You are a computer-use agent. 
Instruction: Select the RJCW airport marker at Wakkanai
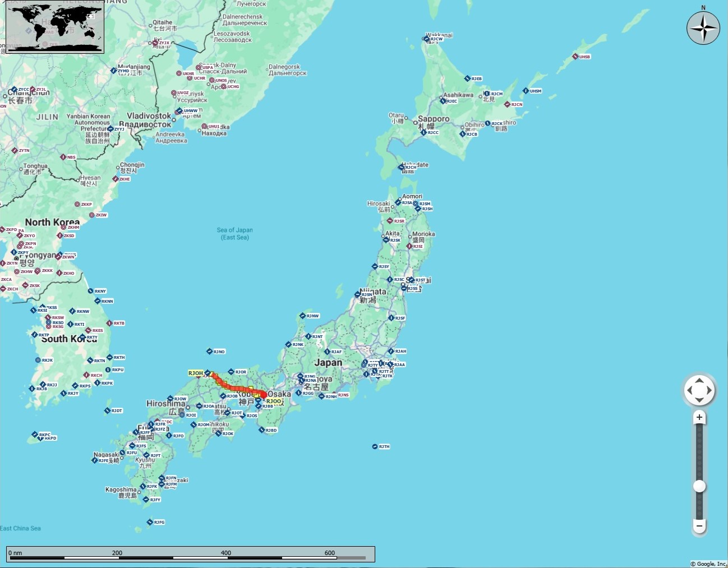[x=426, y=39]
